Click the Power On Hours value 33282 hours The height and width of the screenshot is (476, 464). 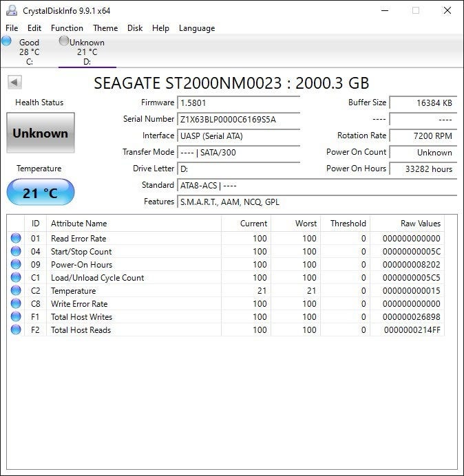tap(423, 169)
